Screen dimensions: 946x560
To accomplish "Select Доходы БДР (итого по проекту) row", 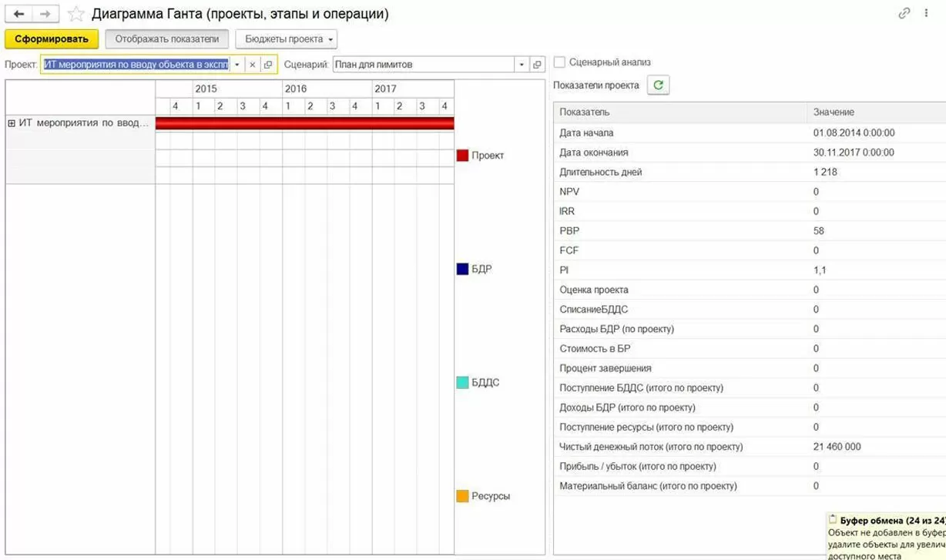I will [x=750, y=407].
